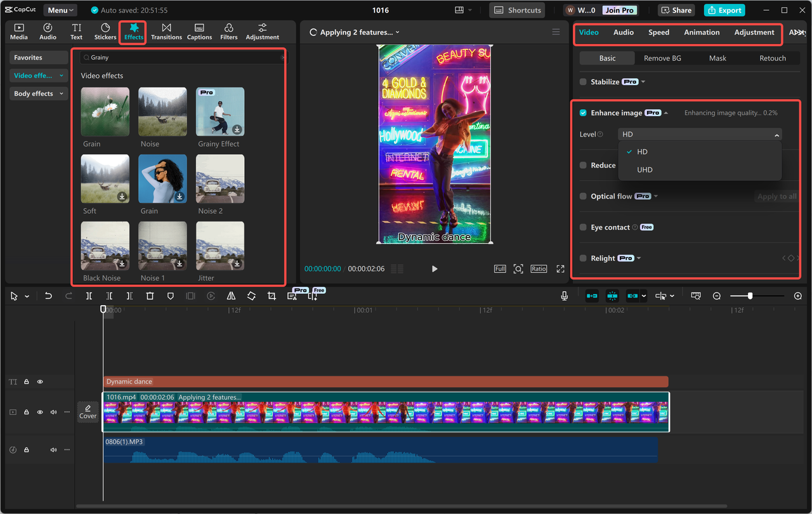Click the Crop tool icon
812x514 pixels.
[272, 296]
